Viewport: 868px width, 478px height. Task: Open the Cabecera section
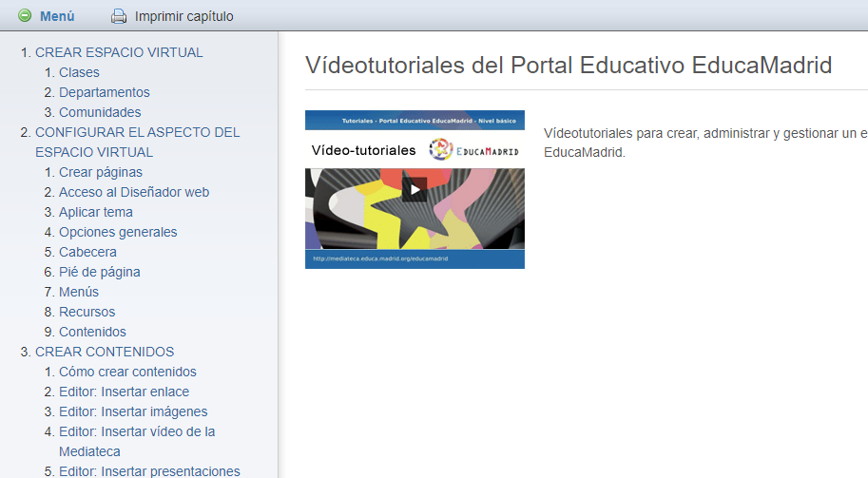pos(88,252)
